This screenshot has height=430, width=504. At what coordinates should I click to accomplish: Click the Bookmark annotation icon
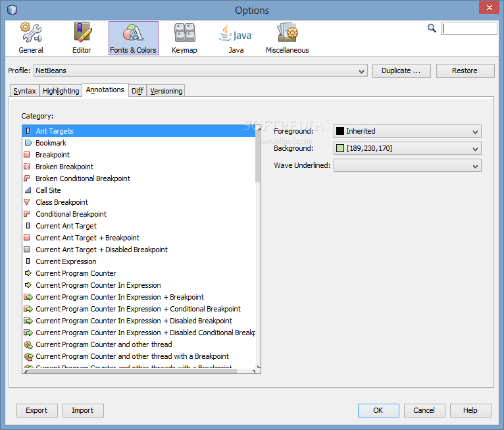point(28,143)
